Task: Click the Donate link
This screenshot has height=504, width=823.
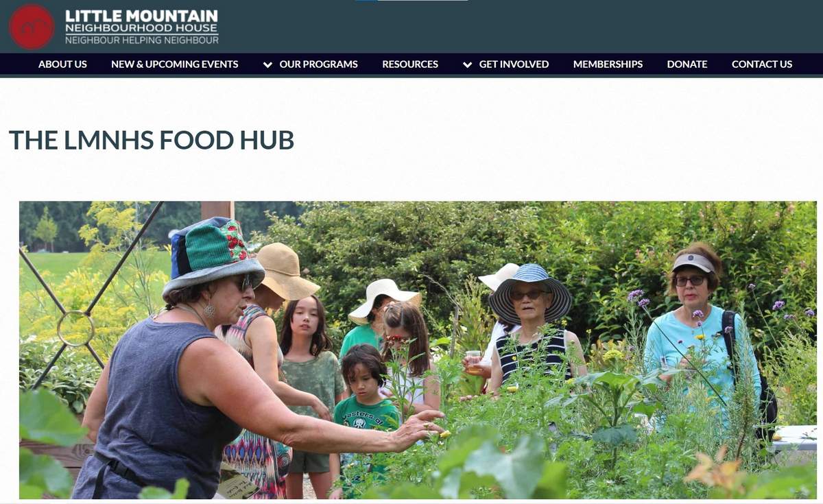Action: [687, 64]
